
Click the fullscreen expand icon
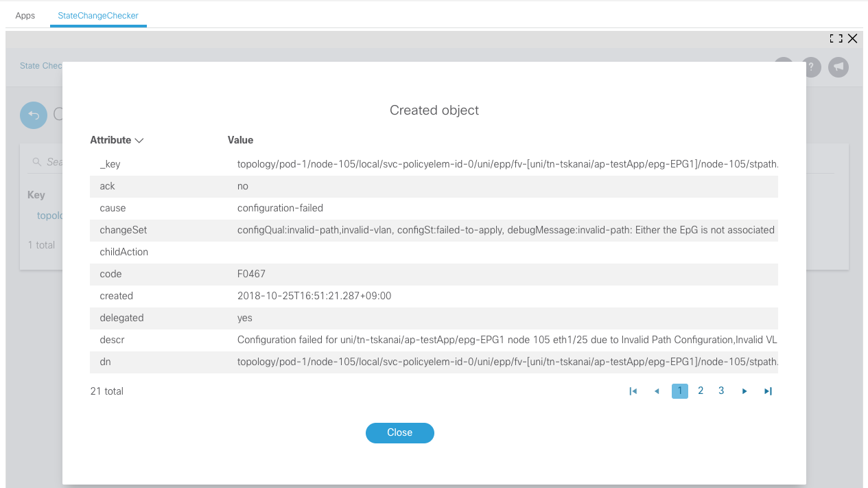tap(836, 38)
